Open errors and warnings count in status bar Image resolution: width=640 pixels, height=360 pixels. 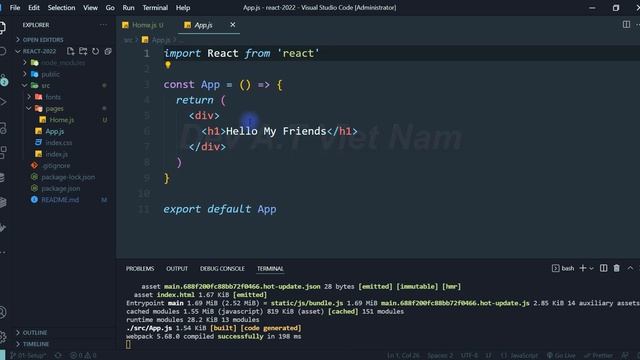(x=83, y=356)
